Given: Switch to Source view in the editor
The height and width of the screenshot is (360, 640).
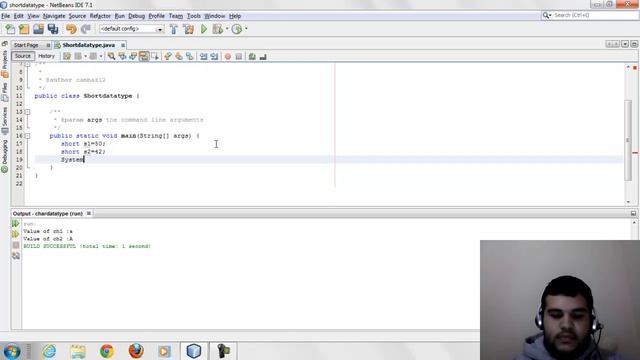Looking at the screenshot, I should coord(22,56).
